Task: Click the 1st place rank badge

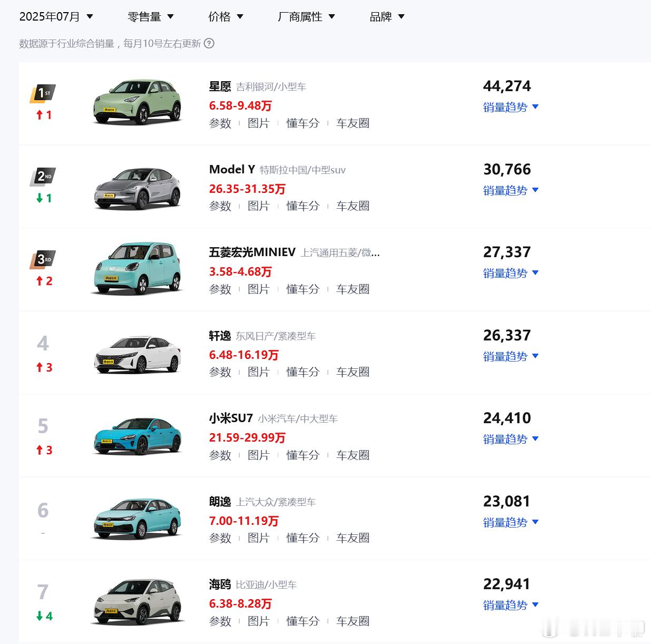Action: click(x=43, y=94)
